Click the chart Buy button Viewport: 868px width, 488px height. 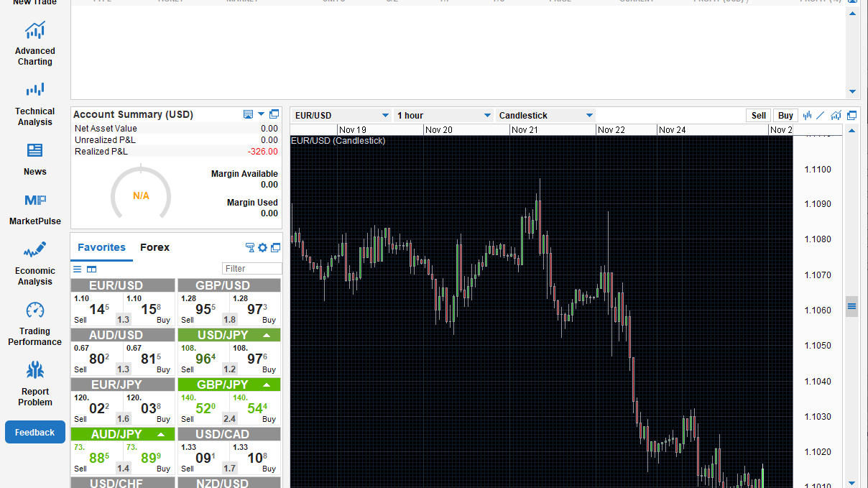(x=785, y=115)
